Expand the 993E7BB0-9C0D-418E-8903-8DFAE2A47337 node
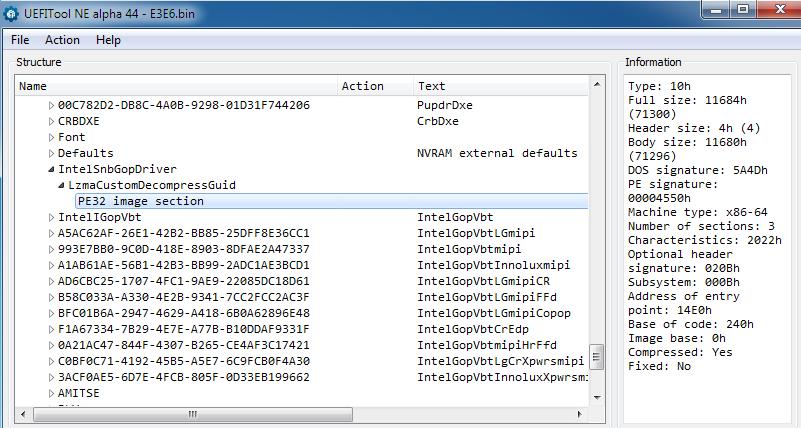Image resolution: width=801 pixels, height=428 pixels. [51, 249]
